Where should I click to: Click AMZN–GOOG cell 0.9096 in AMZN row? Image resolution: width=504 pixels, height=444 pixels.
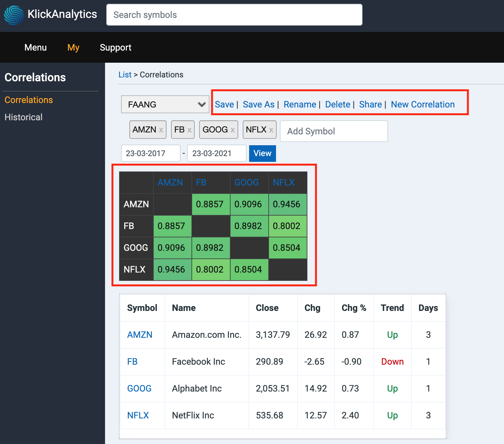tap(249, 204)
